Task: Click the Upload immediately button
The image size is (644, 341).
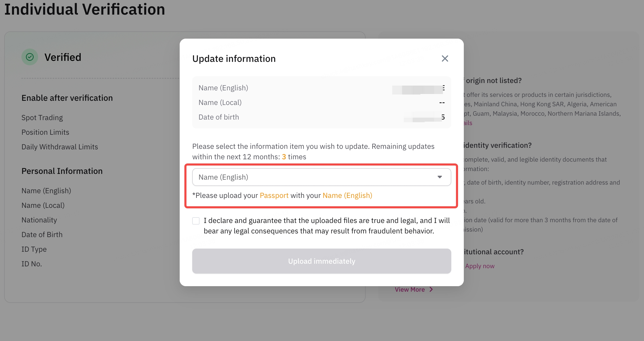Action: coord(321,261)
